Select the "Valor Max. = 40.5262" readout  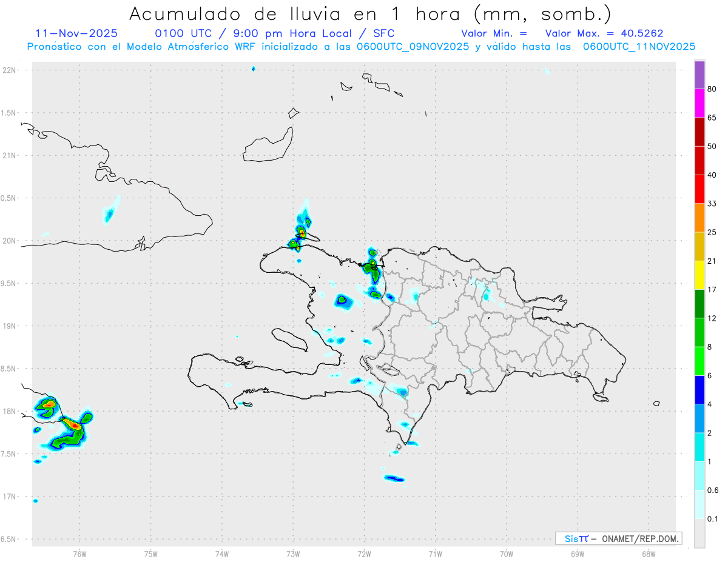click(x=604, y=33)
